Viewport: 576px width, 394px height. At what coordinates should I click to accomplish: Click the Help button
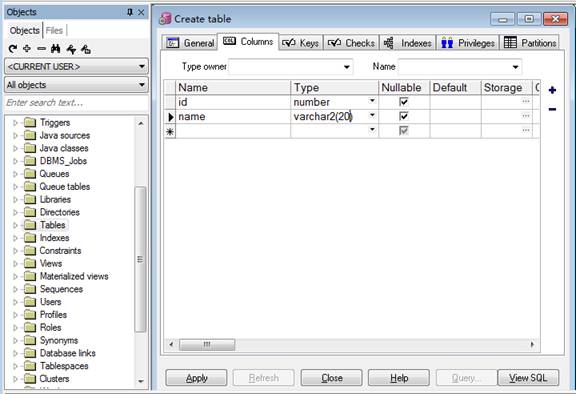399,378
